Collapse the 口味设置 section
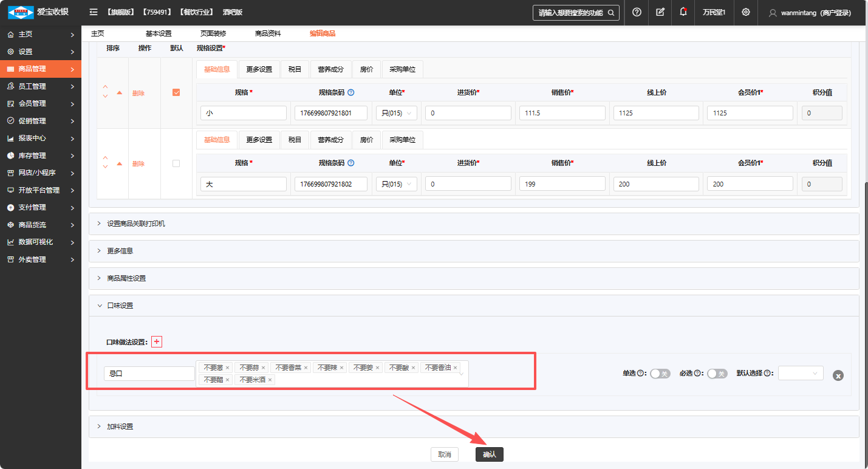This screenshot has width=868, height=469. [474, 306]
